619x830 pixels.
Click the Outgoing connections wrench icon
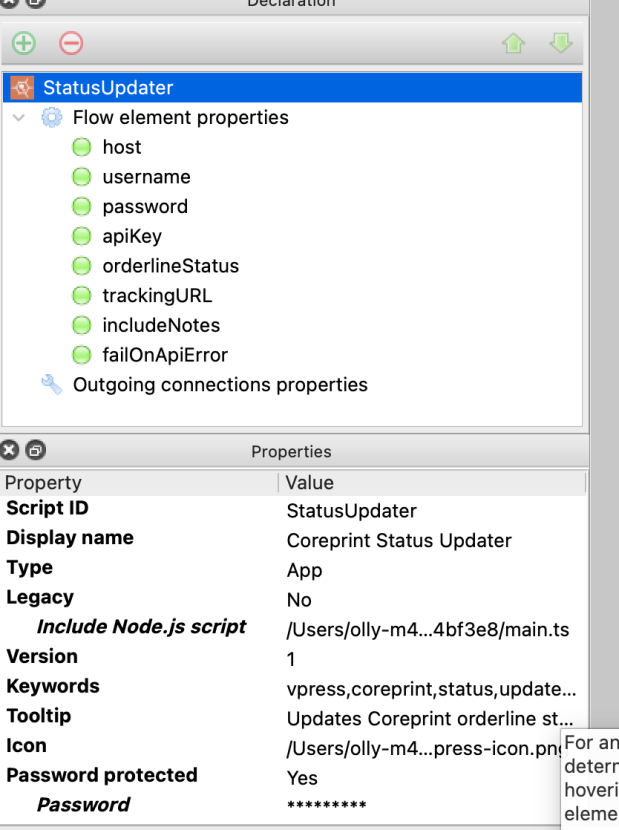[x=51, y=385]
